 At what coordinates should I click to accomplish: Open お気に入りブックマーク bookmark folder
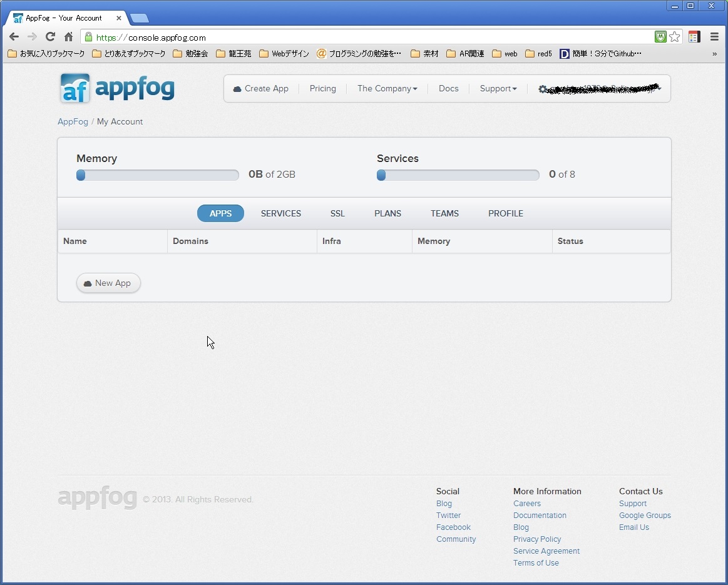[x=46, y=54]
